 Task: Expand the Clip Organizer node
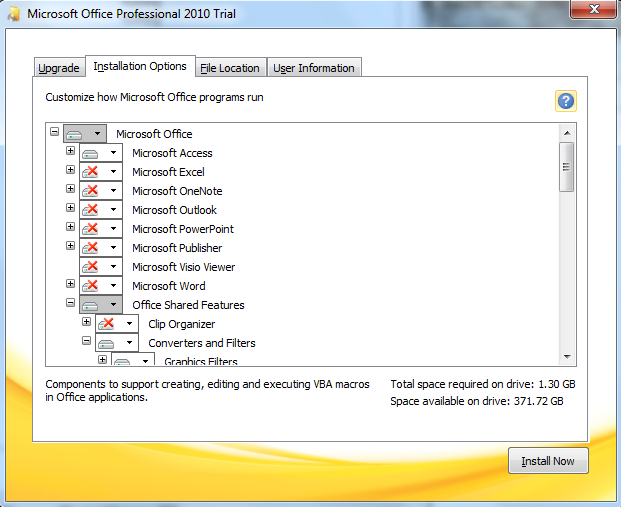pyautogui.click(x=86, y=322)
